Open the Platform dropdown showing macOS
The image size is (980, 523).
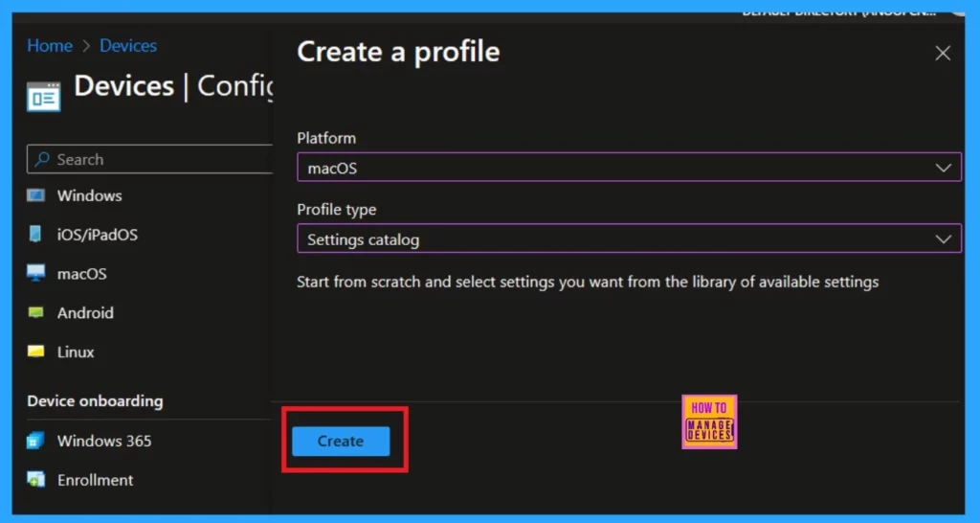(629, 167)
